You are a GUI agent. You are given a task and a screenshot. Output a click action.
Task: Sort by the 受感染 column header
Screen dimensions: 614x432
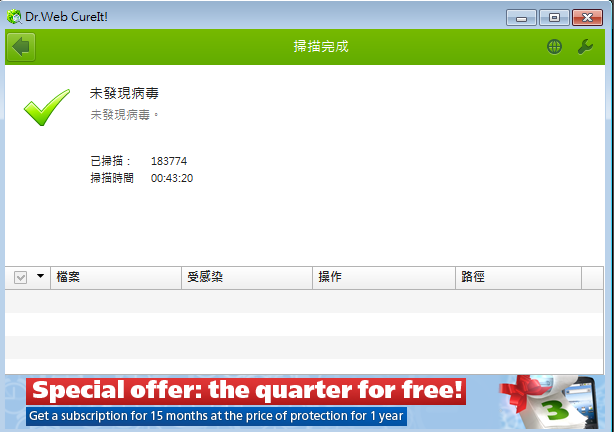click(x=247, y=278)
